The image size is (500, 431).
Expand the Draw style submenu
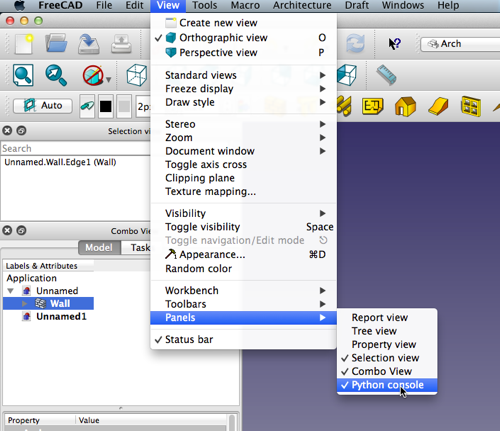pyautogui.click(x=243, y=102)
